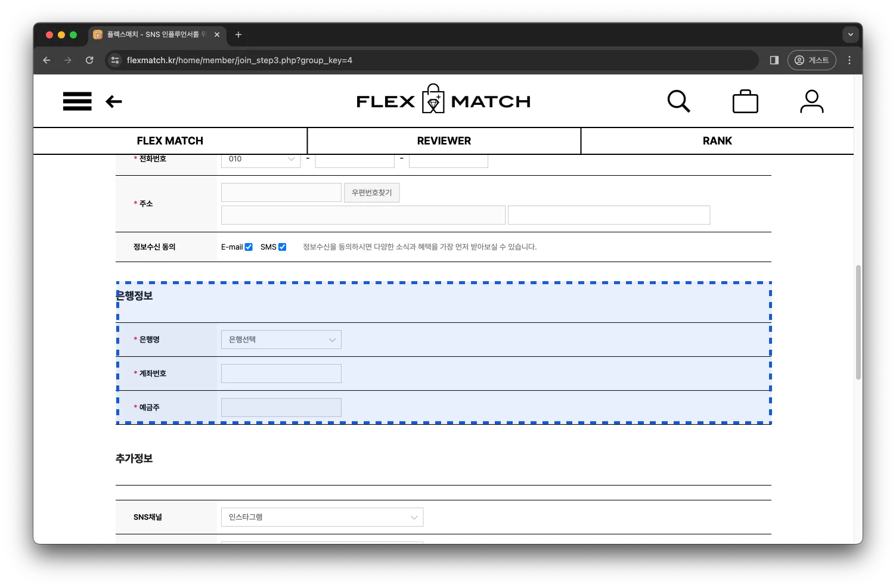Open the 은행선택 bank dropdown

pyautogui.click(x=281, y=340)
